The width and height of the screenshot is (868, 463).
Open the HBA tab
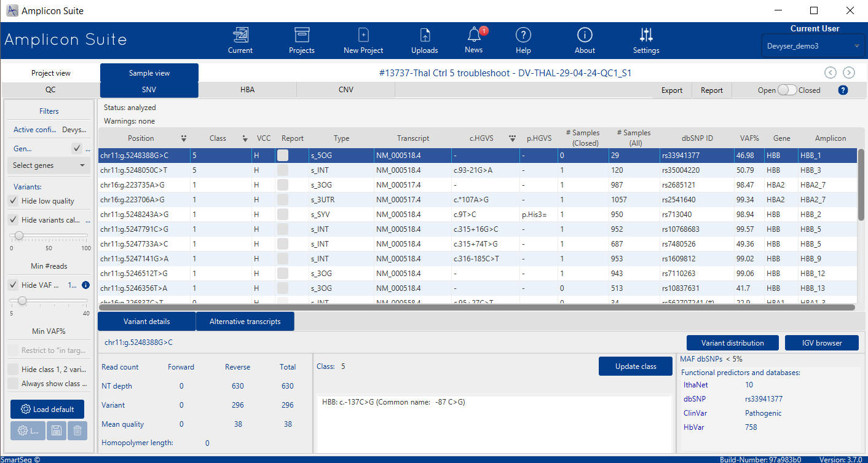tap(247, 90)
